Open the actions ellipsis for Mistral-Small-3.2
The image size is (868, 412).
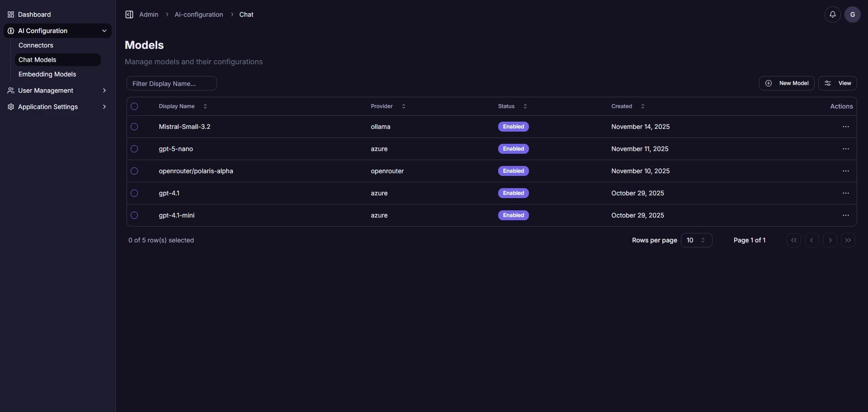point(846,127)
